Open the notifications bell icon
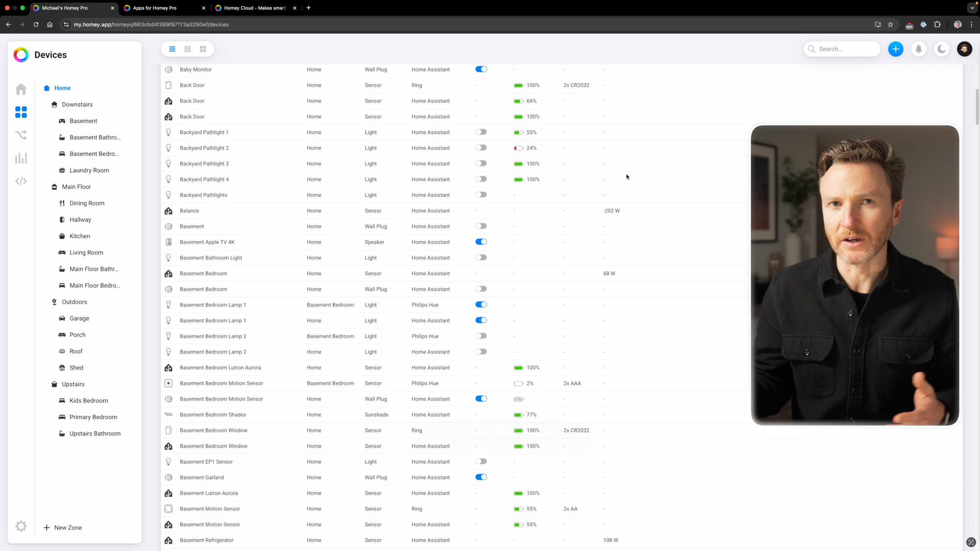Image resolution: width=980 pixels, height=551 pixels. (x=918, y=49)
